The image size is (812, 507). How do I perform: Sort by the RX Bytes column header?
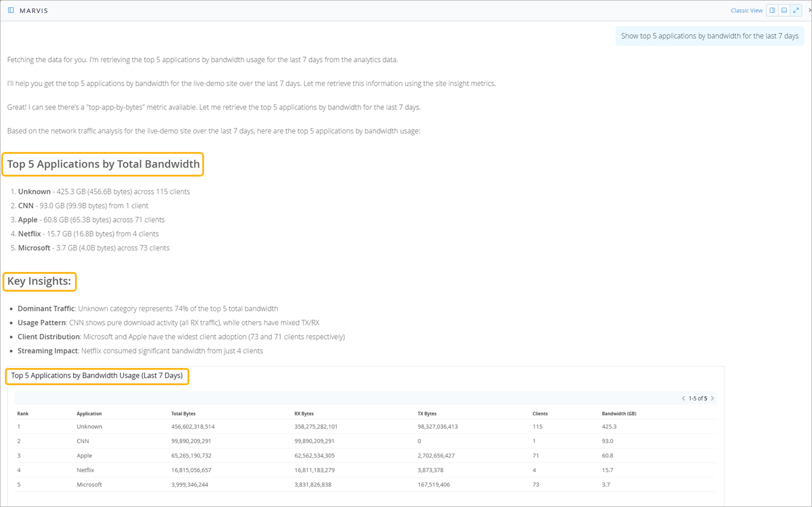[x=304, y=413]
